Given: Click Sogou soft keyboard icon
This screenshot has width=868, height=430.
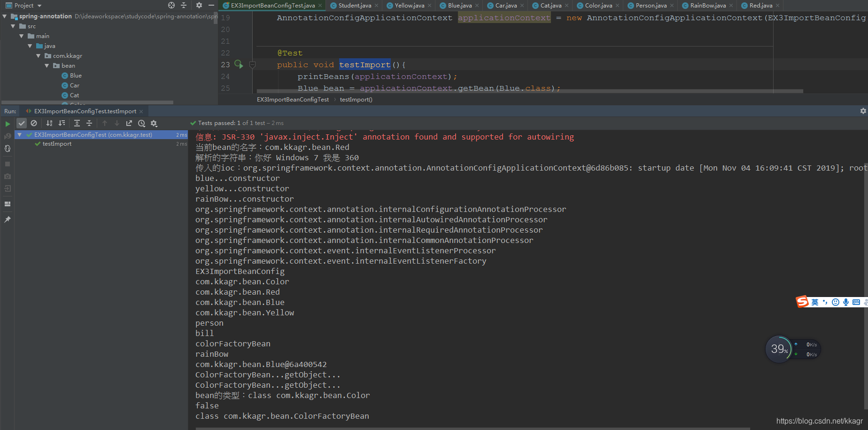Looking at the screenshot, I should point(856,302).
